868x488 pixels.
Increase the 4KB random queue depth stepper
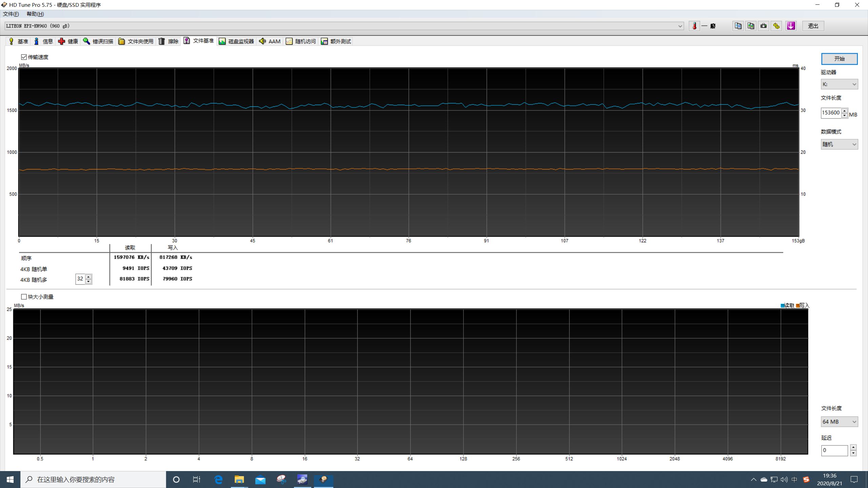88,277
